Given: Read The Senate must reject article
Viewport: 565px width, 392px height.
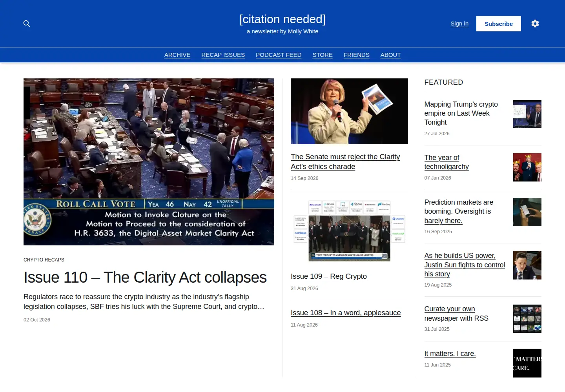Looking at the screenshot, I should (x=345, y=162).
